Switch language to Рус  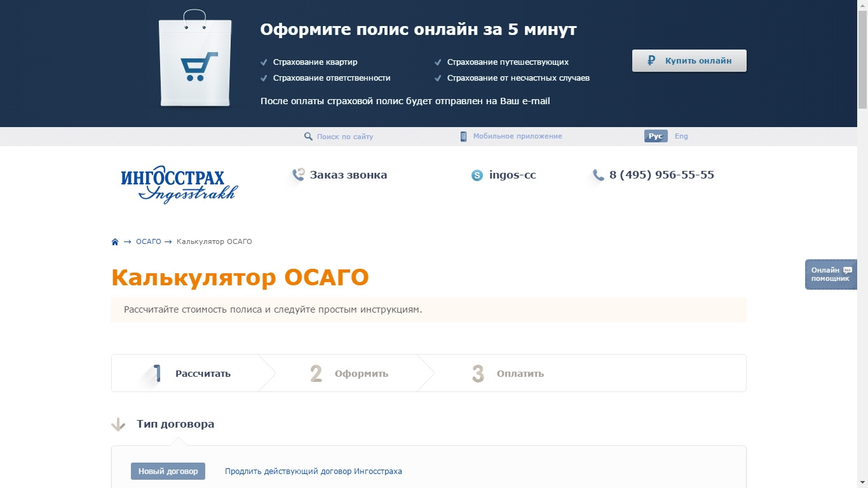click(x=656, y=137)
